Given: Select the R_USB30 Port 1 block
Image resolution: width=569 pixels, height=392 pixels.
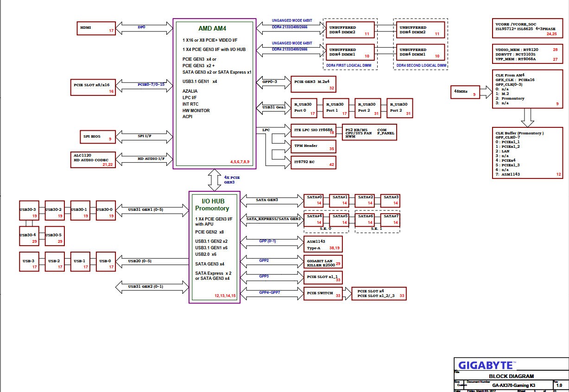Looking at the screenshot, I should click(336, 107).
